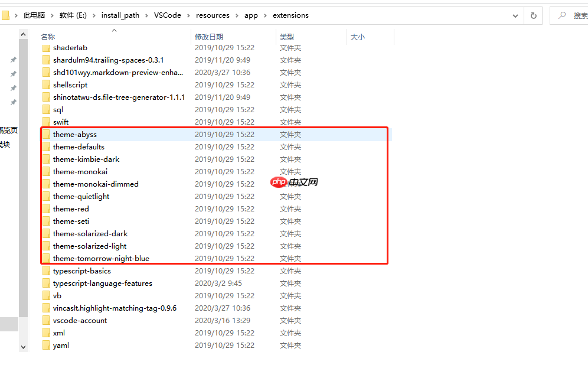Open the address bar history dropdown
Screen dimensions: 588x365
click(x=515, y=16)
